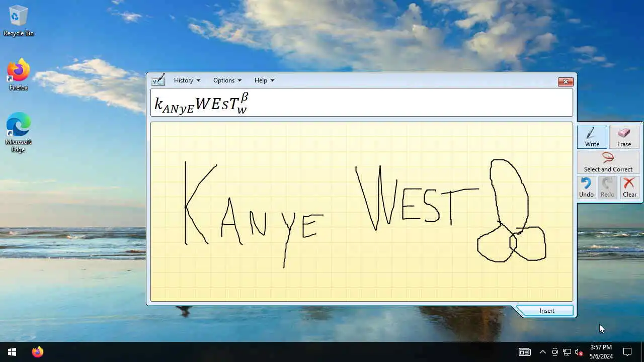644x362 pixels.
Task: Click the handwritten WEST ink on canvas
Action: click(417, 198)
